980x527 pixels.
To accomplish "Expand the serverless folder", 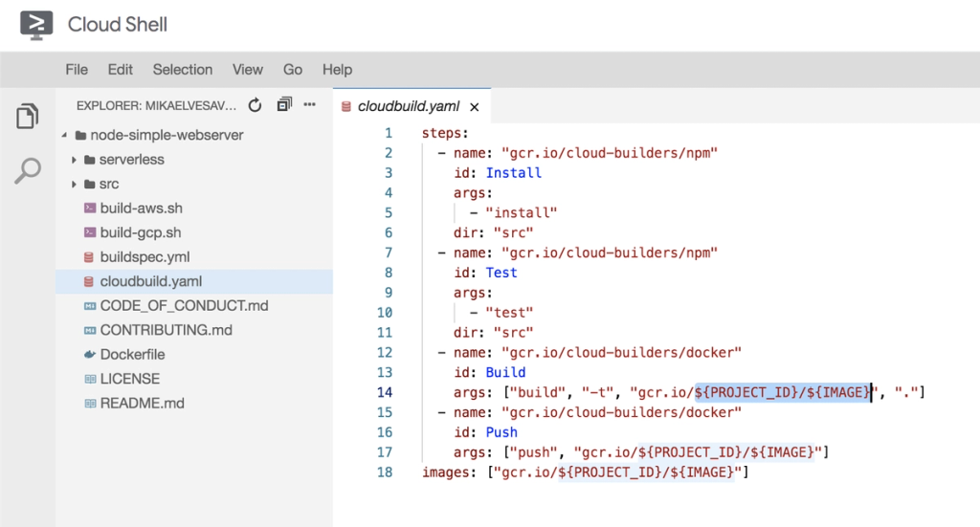I will click(74, 160).
